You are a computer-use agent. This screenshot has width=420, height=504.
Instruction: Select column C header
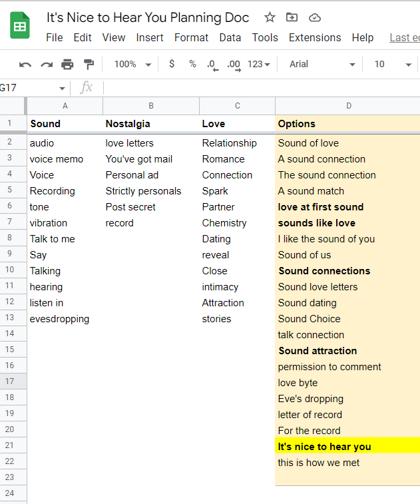click(237, 106)
